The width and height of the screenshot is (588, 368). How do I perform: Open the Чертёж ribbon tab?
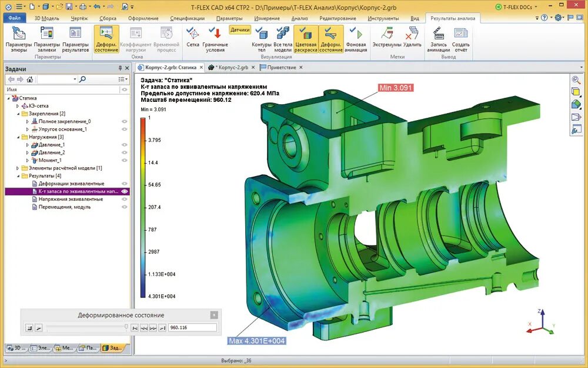[x=79, y=18]
